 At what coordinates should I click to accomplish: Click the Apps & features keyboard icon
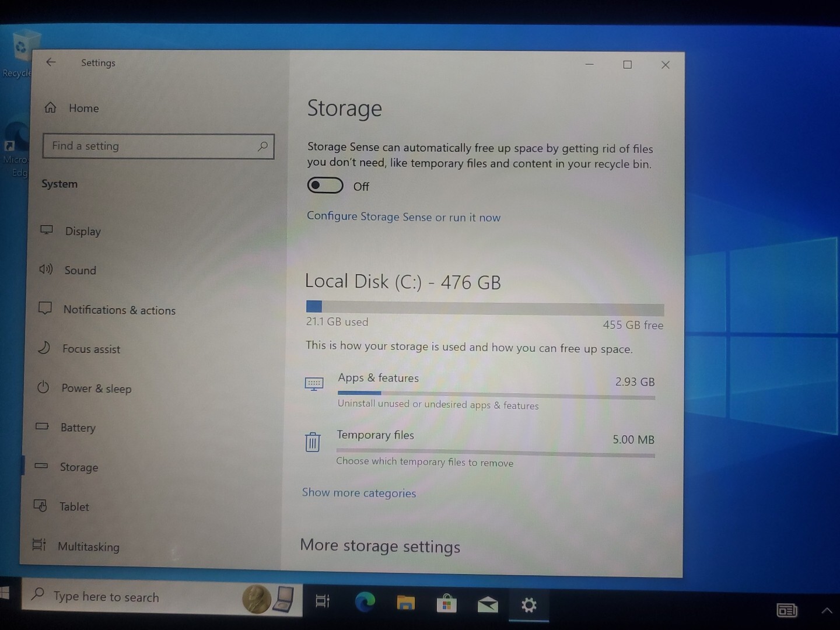(314, 383)
